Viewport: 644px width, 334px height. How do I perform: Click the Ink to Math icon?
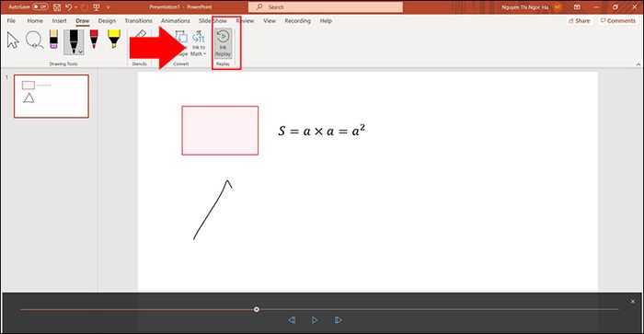pyautogui.click(x=199, y=37)
